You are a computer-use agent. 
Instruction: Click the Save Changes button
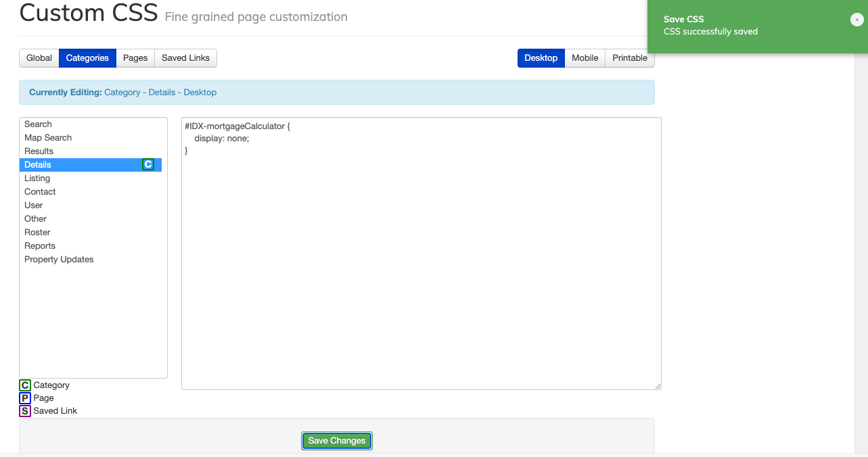[336, 440]
